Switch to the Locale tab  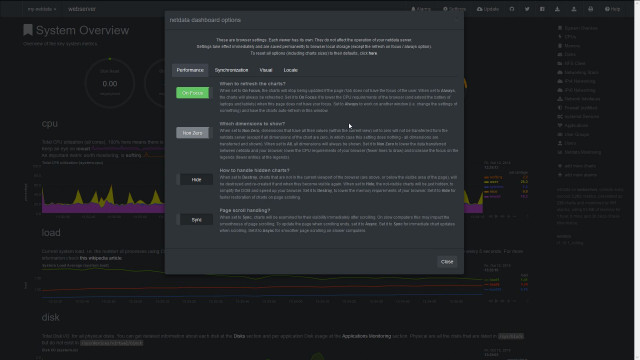[x=291, y=70]
